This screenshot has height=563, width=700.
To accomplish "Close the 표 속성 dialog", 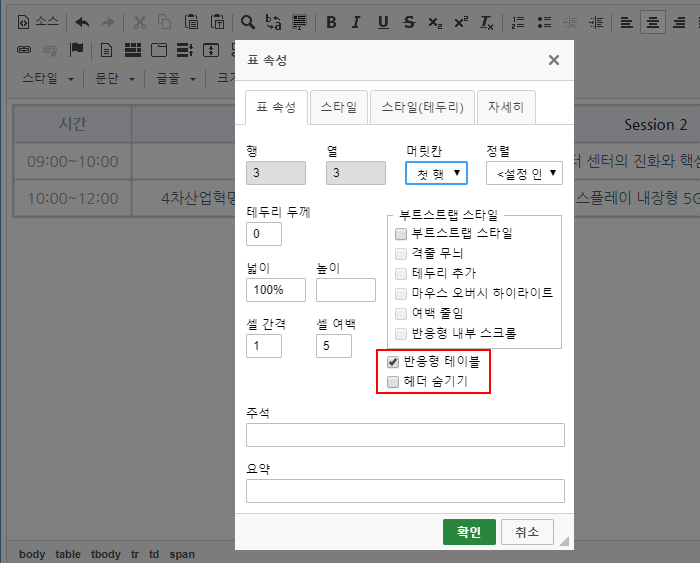I will point(554,60).
